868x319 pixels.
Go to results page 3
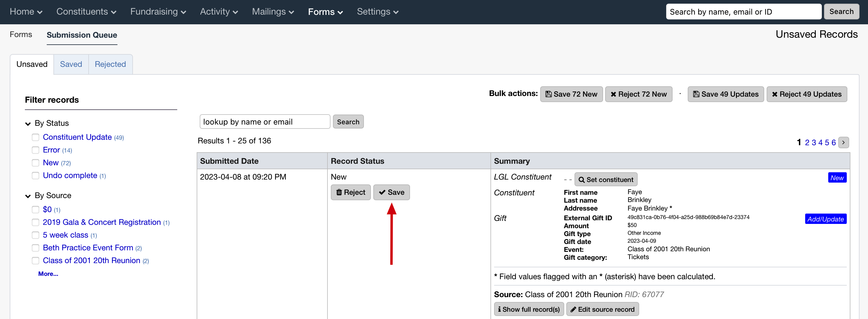coord(813,142)
